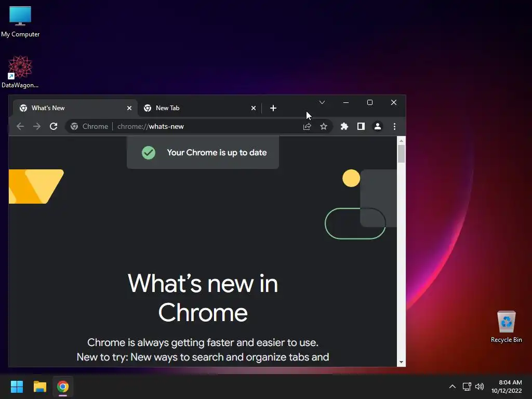
Task: Switch to the New Tab tab
Action: pyautogui.click(x=199, y=108)
